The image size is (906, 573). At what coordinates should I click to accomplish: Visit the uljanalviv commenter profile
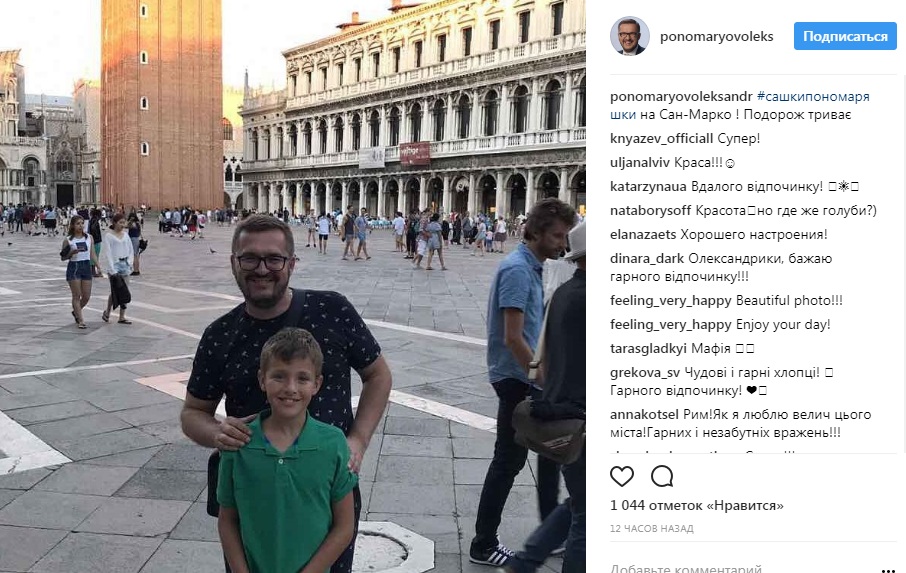coord(640,163)
